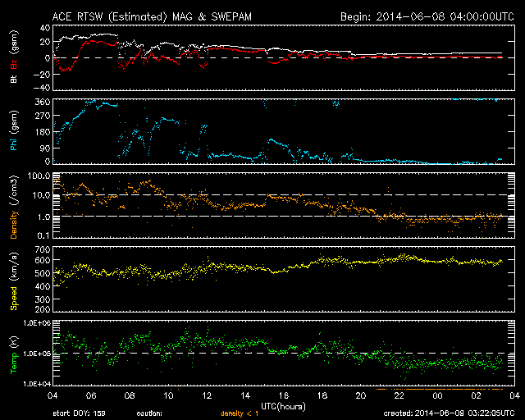Image resolution: width=525 pixels, height=420 pixels.
Task: Click the "06" hour label on the time axis
Action: [91, 396]
